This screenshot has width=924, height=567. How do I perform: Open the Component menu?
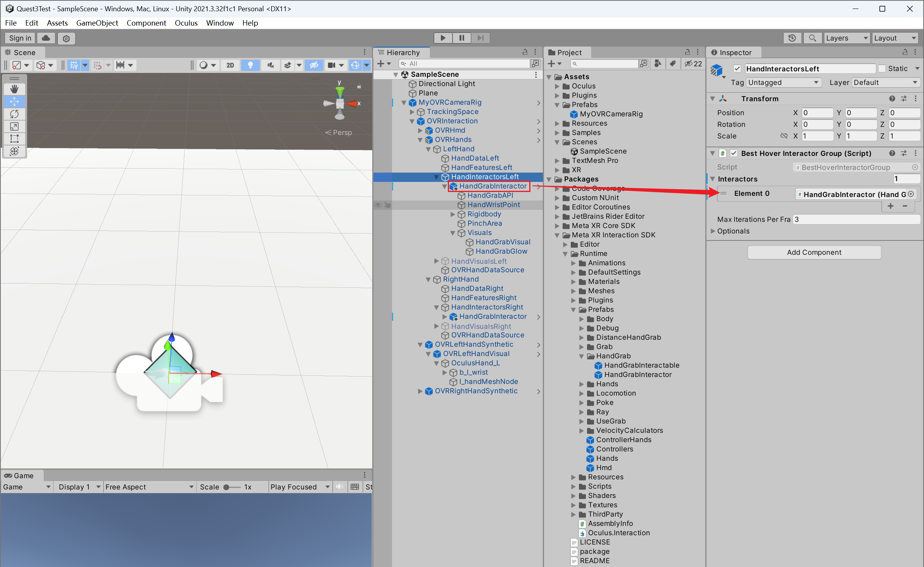tap(146, 23)
